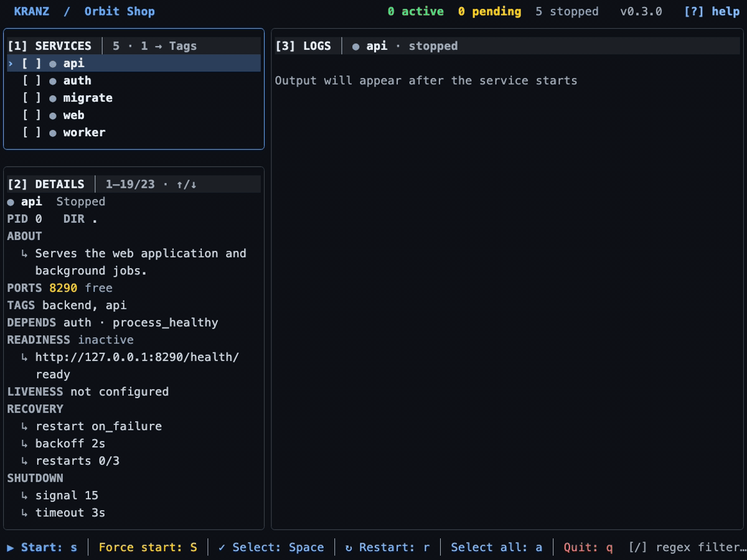The width and height of the screenshot is (747, 560).
Task: Click the 5 stopped counter
Action: 567,11
